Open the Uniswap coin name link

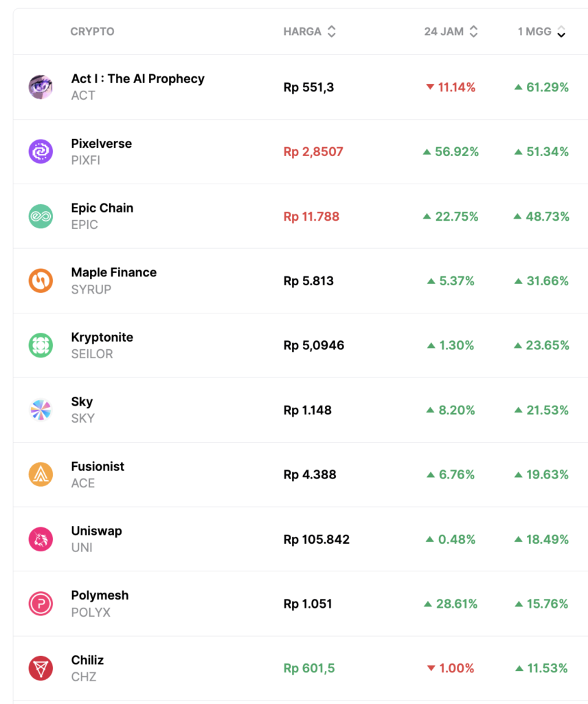tap(96, 531)
